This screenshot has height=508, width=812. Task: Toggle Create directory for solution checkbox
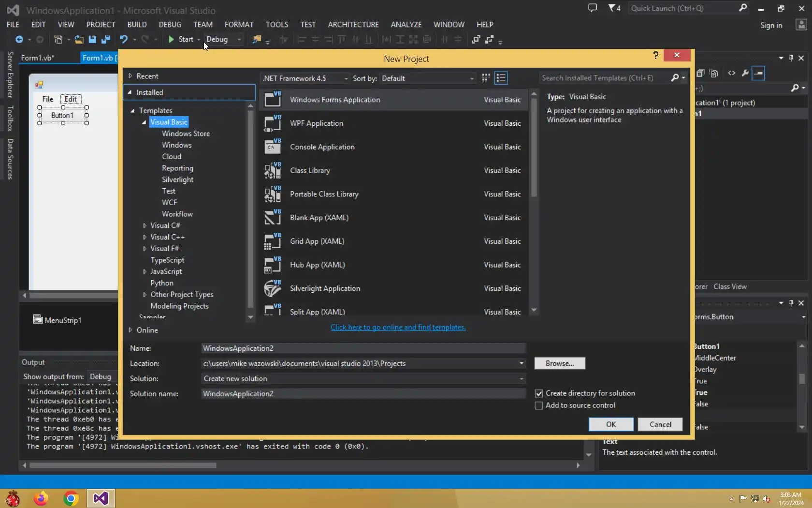click(x=539, y=393)
